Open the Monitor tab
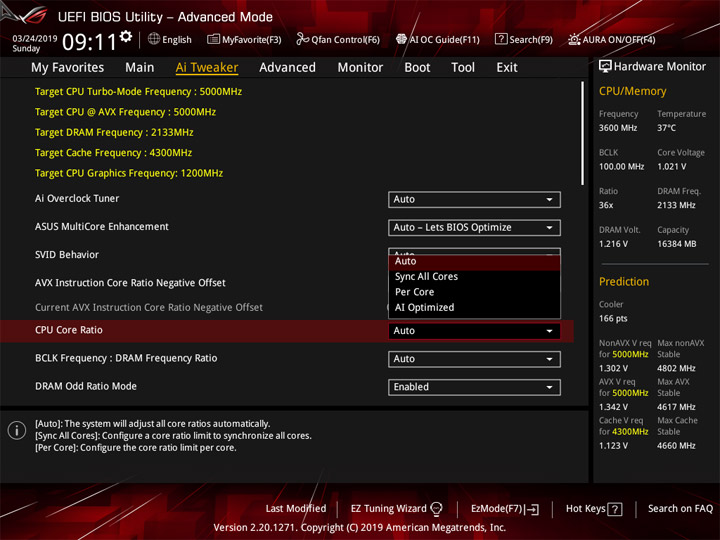Screen dimensions: 720x540 pyautogui.click(x=360, y=68)
